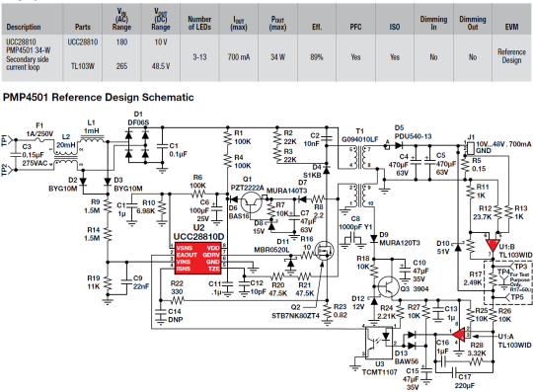
Task: Click the '700 mA' output current cell
Action: coord(239,57)
